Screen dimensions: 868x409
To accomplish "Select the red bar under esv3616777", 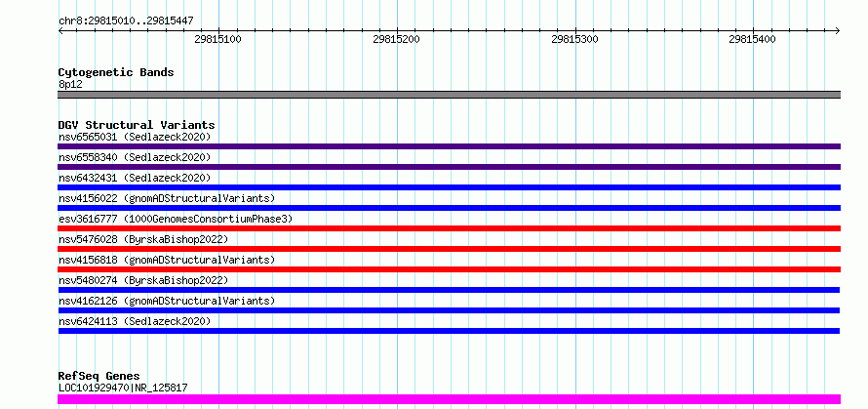I will pyautogui.click(x=449, y=228).
